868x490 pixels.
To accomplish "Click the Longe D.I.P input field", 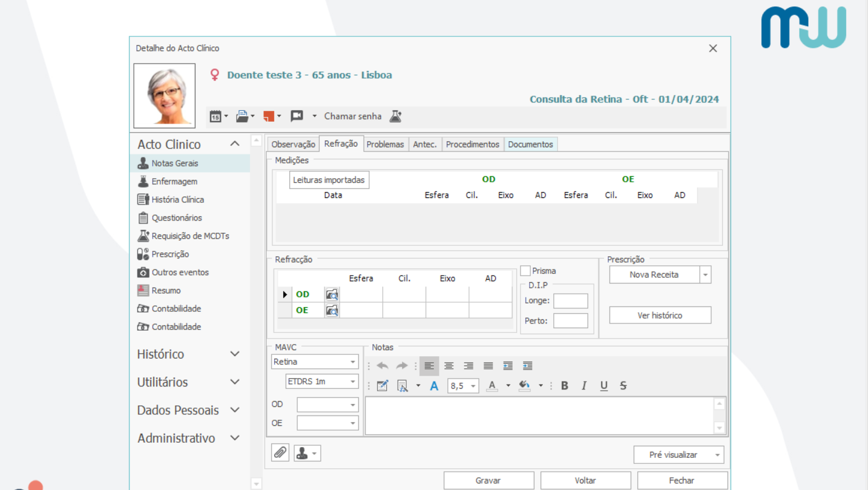I will pyautogui.click(x=570, y=301).
